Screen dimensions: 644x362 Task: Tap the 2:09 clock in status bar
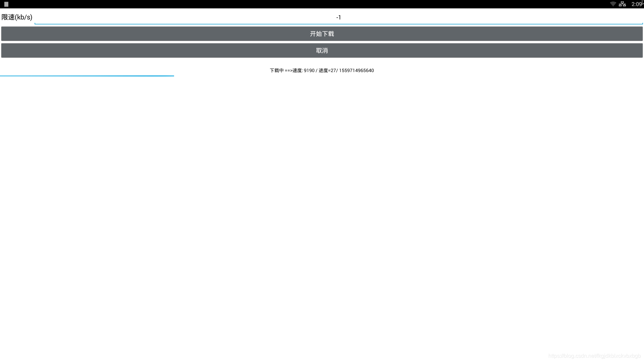pyautogui.click(x=636, y=4)
